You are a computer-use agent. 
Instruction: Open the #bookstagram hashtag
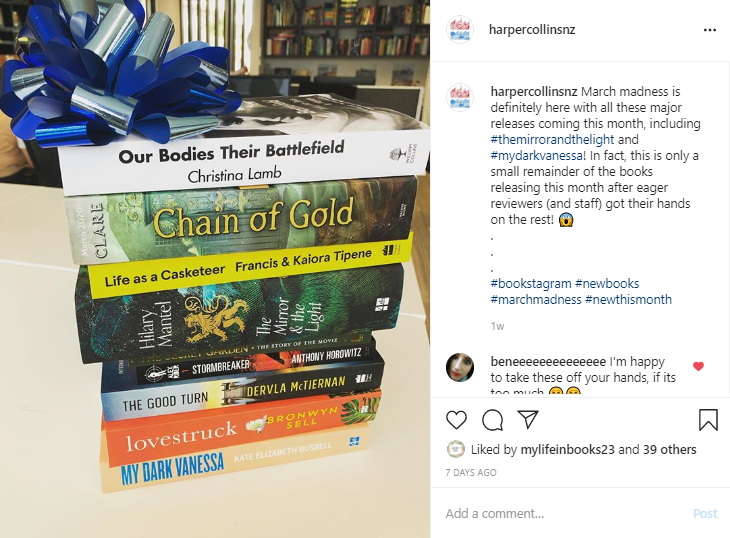(x=531, y=283)
